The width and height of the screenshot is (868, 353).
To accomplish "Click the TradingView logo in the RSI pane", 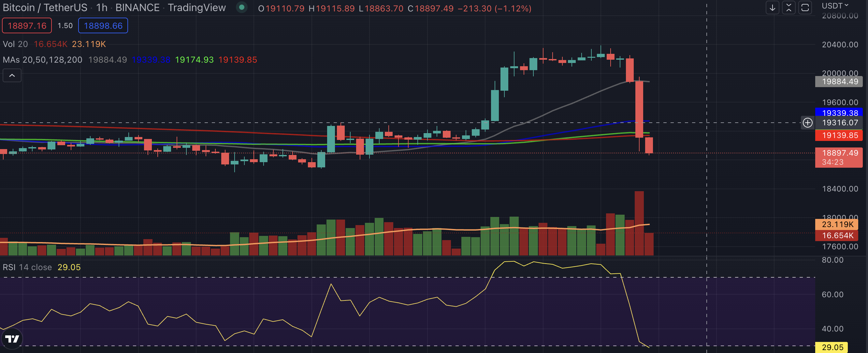I will pos(12,339).
